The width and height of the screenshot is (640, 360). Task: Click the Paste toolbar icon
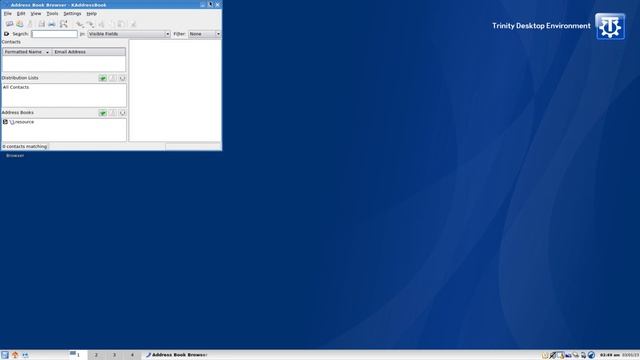[122, 24]
